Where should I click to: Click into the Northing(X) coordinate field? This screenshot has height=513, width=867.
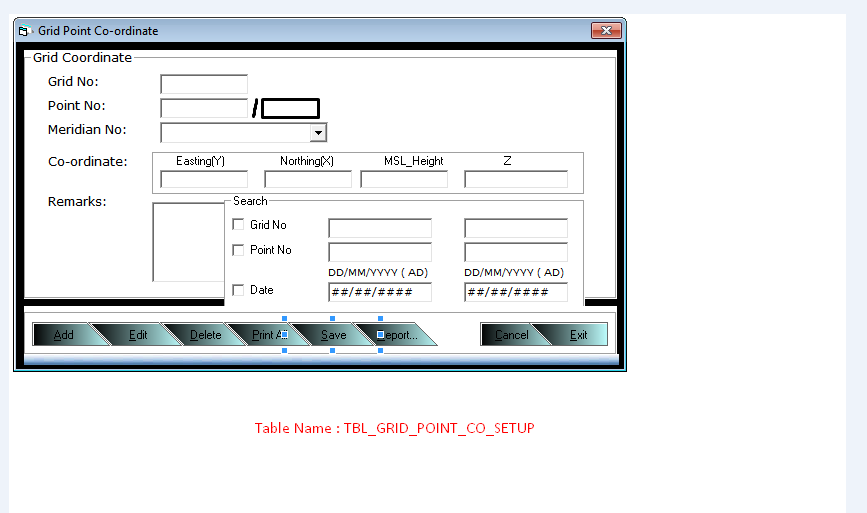pyautogui.click(x=308, y=180)
